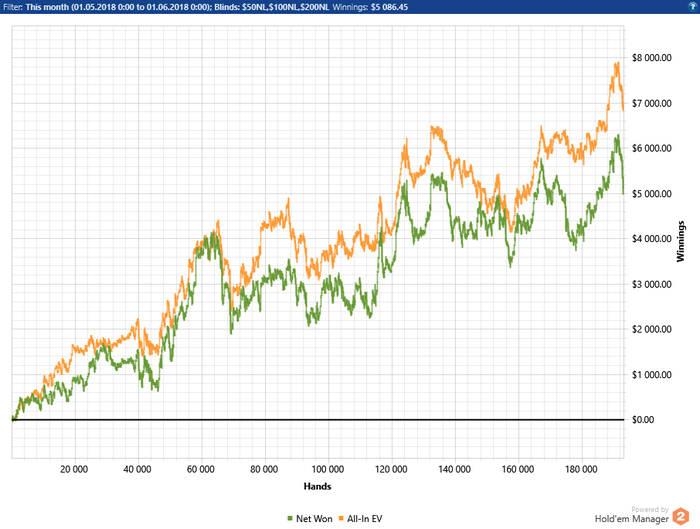
Task: Click the 100 000 hands axis label
Action: point(328,469)
